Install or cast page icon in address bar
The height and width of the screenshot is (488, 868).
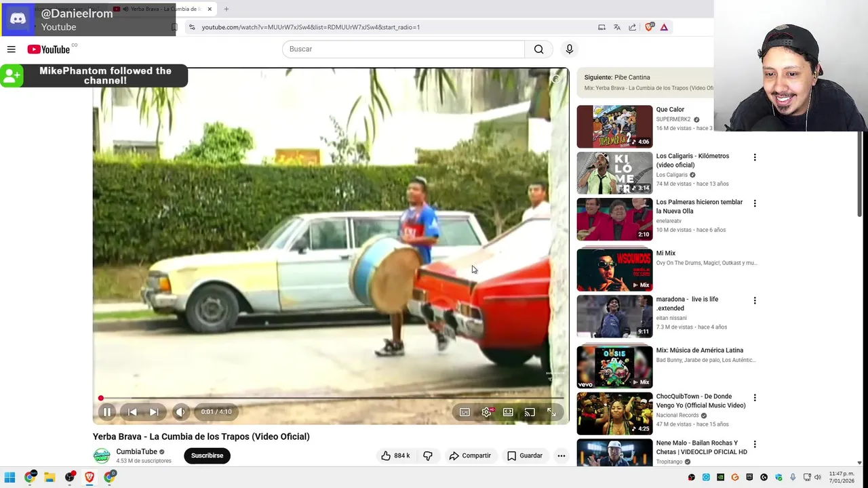(x=601, y=27)
